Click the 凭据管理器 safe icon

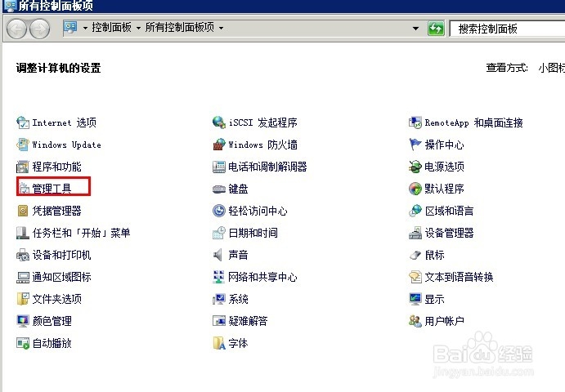point(23,211)
